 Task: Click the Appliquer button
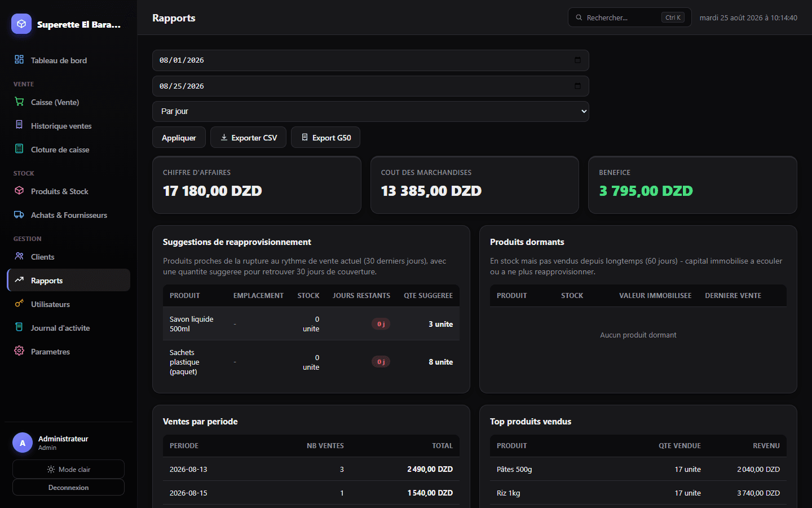(179, 137)
